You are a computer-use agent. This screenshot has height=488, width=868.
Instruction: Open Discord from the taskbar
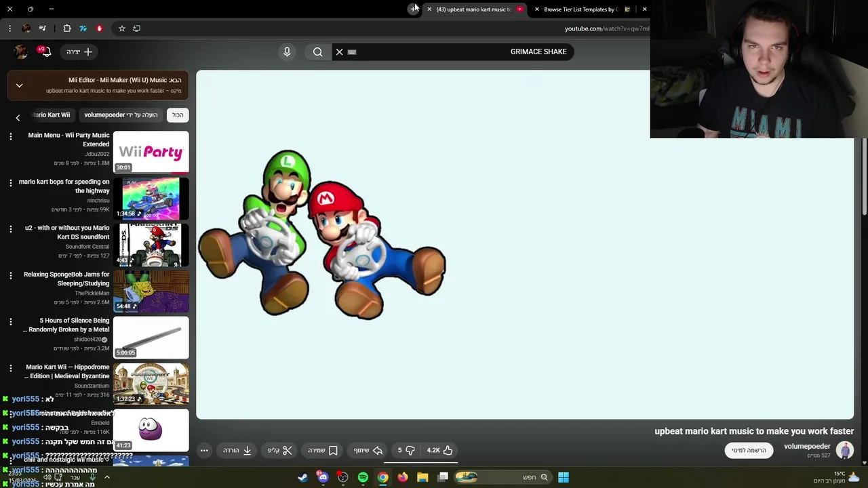tap(323, 477)
